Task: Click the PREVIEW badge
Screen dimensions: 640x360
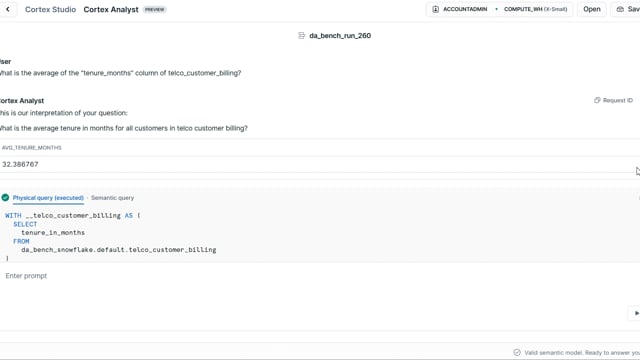Action: click(x=155, y=9)
